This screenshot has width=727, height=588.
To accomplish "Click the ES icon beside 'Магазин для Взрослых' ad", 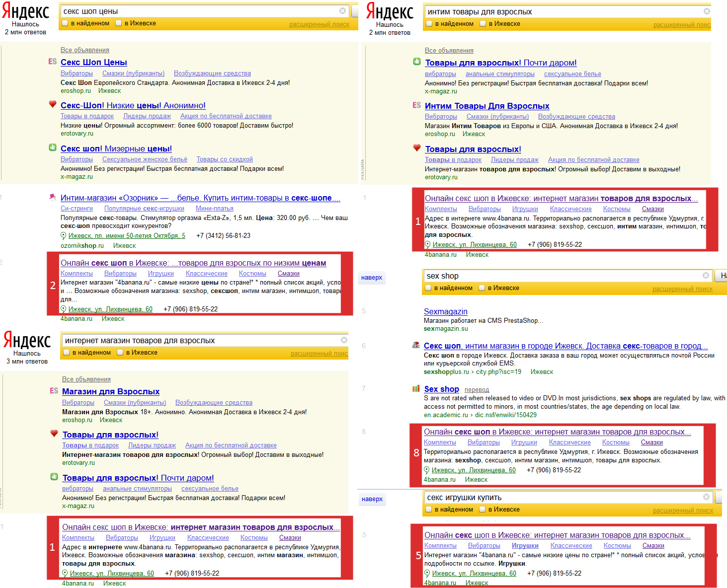I will pos(54,391).
